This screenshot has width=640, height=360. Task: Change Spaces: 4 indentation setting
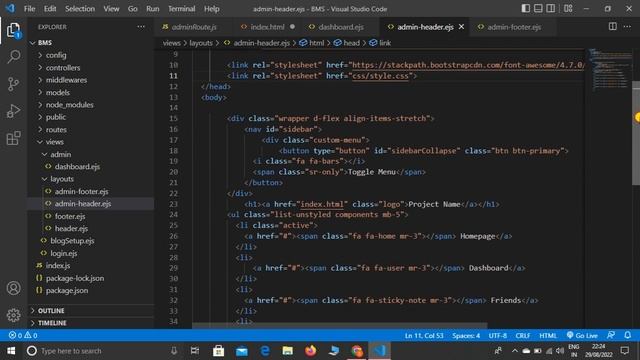[466, 335]
